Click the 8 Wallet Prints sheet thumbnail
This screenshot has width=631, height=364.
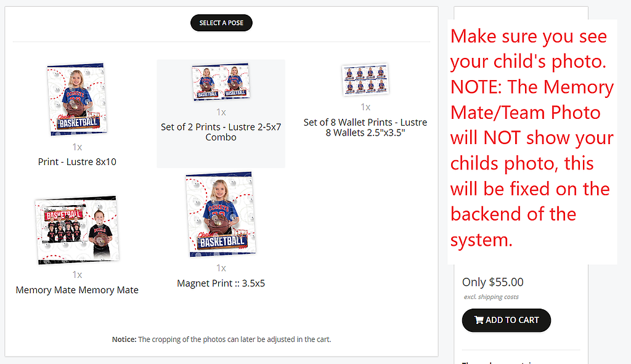pos(365,79)
